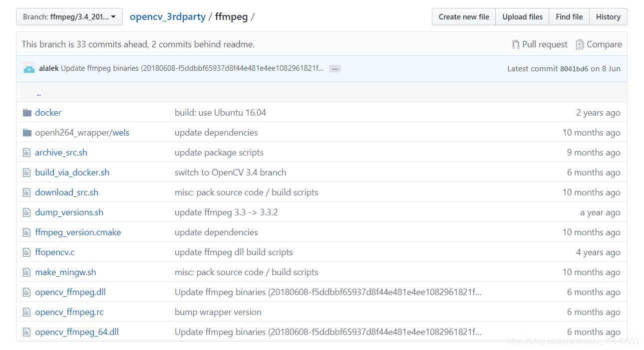This screenshot has height=350, width=644.
Task: Open the download_src.sh file
Action: (66, 192)
